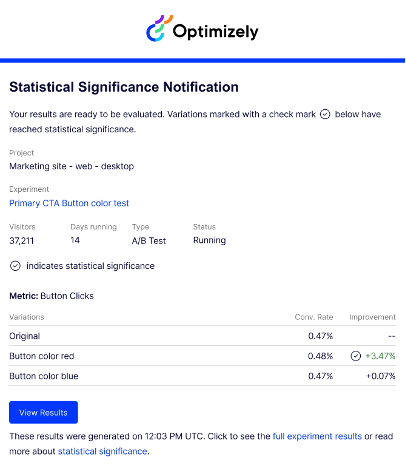Screen dimensions: 406x472
Task: Click the check mark icon in intro sentence
Action: click(325, 114)
